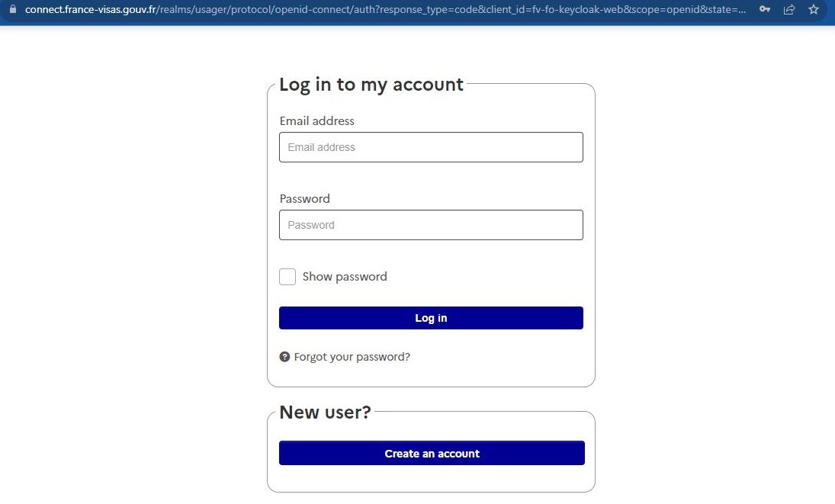835x504 pixels.
Task: Open saved passwords via the key icon
Action: click(766, 11)
